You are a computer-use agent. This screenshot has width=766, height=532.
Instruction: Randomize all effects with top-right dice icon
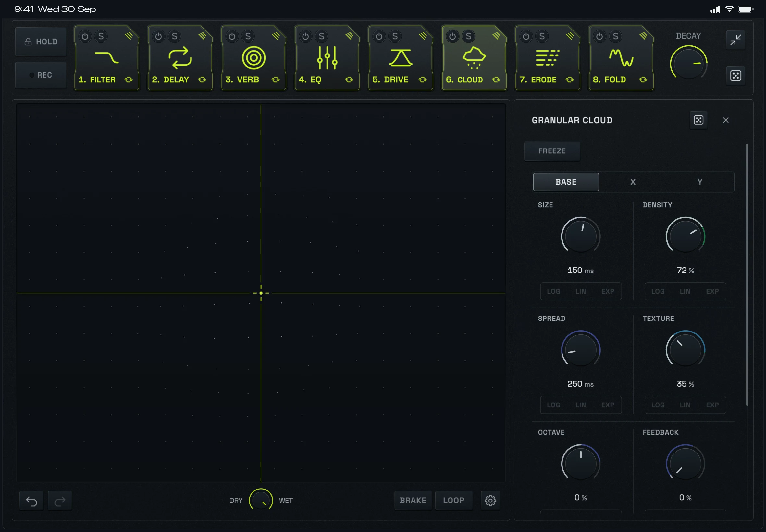click(x=735, y=76)
